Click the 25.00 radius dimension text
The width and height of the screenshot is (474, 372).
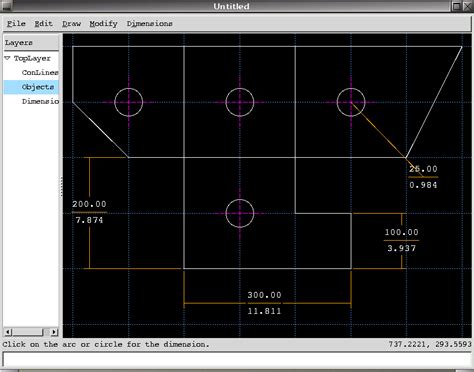(423, 169)
